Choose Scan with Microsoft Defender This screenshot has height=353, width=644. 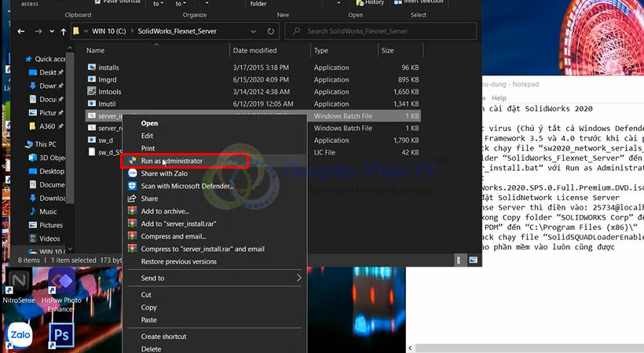(187, 186)
